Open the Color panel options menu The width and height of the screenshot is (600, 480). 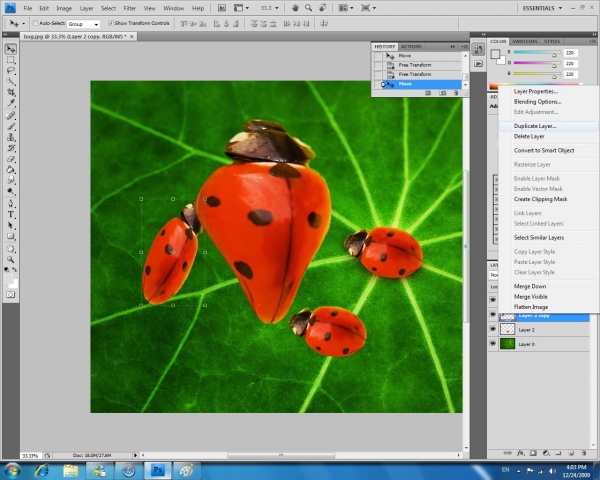593,41
